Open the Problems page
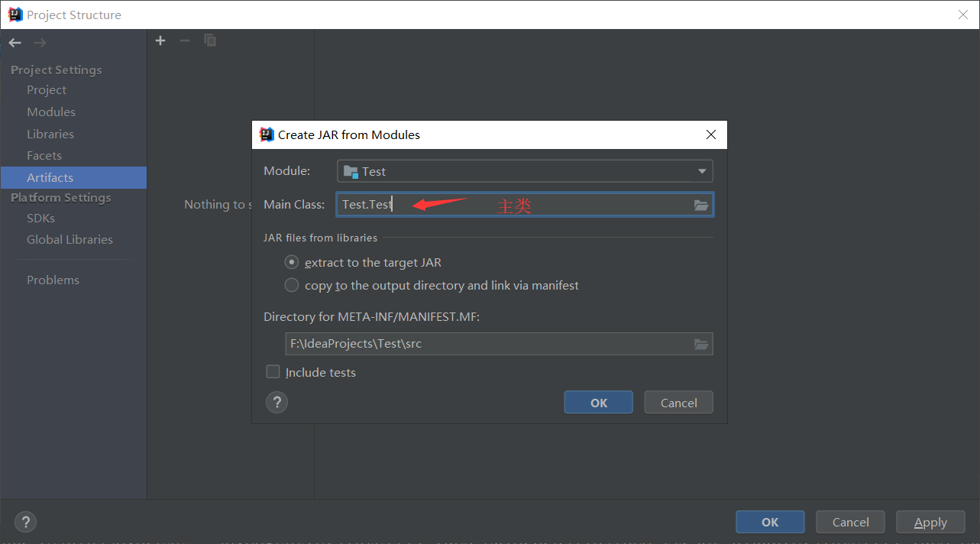The width and height of the screenshot is (980, 544). click(x=53, y=280)
